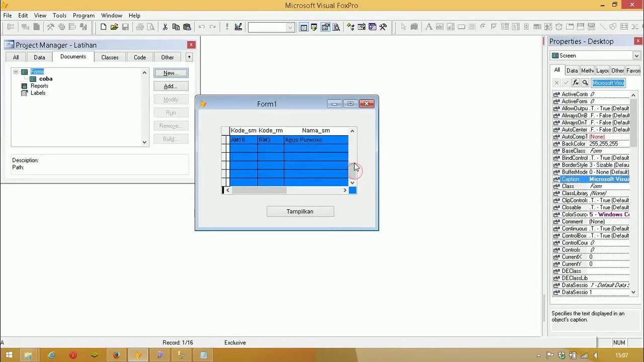Click the function (fx) button in Properties
The height and width of the screenshot is (362, 644).
(x=576, y=83)
